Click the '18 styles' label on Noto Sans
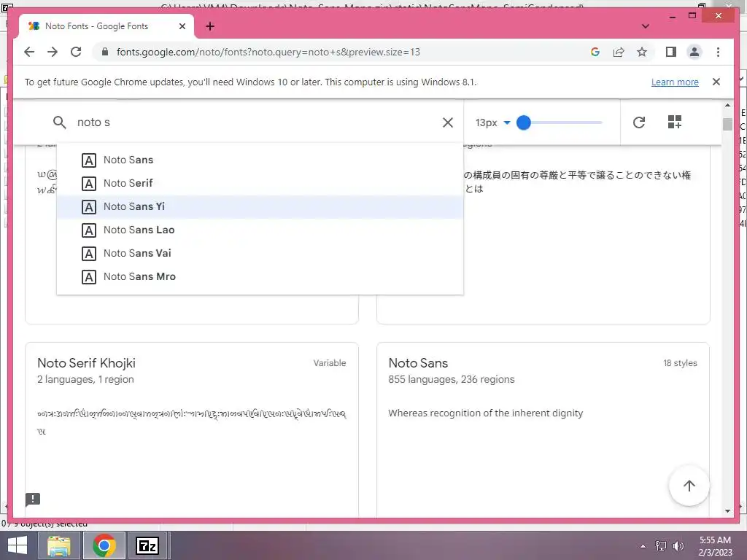Screen dimensions: 747x560 680,363
